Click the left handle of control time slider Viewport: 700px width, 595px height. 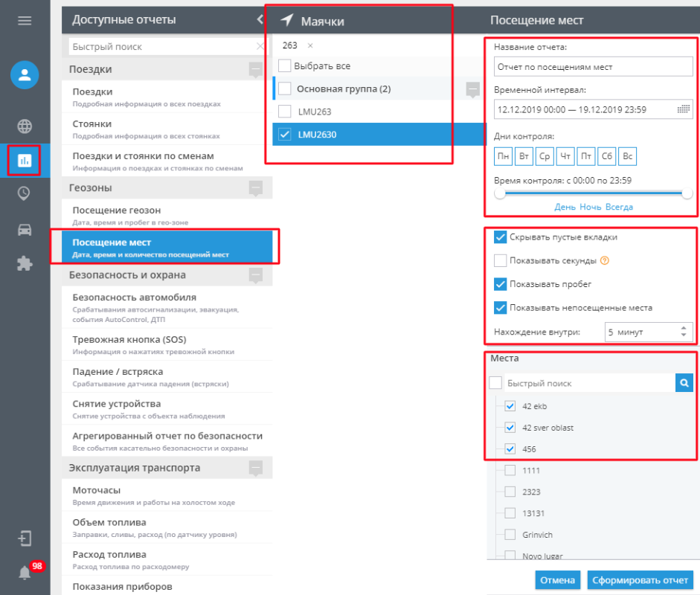[x=500, y=193]
